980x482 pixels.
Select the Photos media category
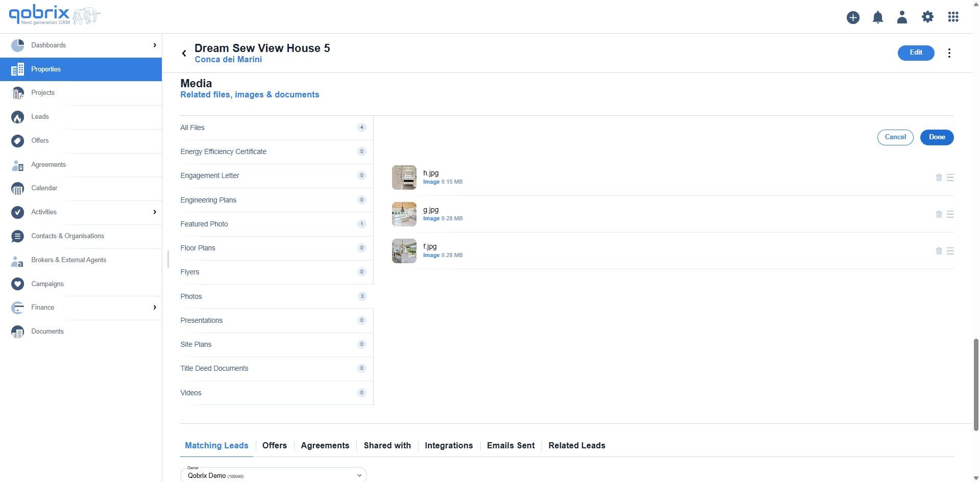(191, 296)
